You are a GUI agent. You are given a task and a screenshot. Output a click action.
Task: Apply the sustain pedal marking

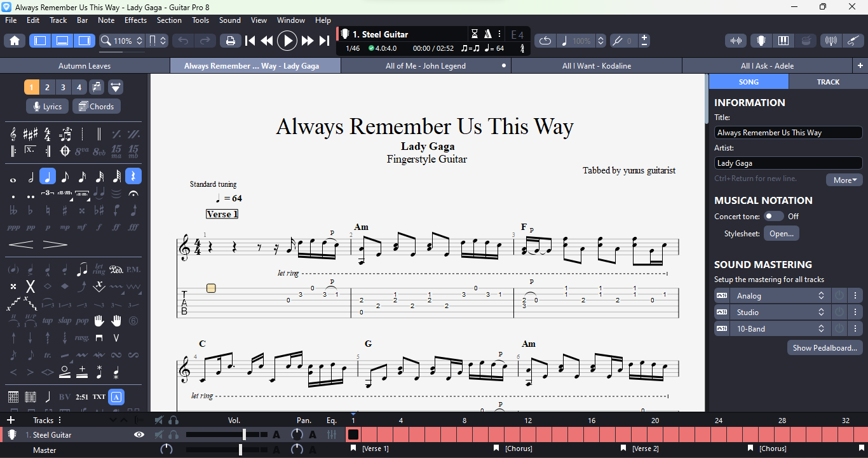point(116,269)
